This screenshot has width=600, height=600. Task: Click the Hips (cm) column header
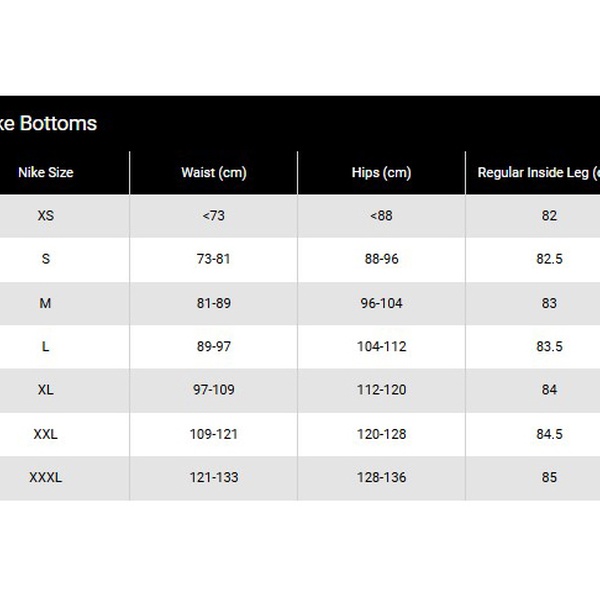(381, 173)
